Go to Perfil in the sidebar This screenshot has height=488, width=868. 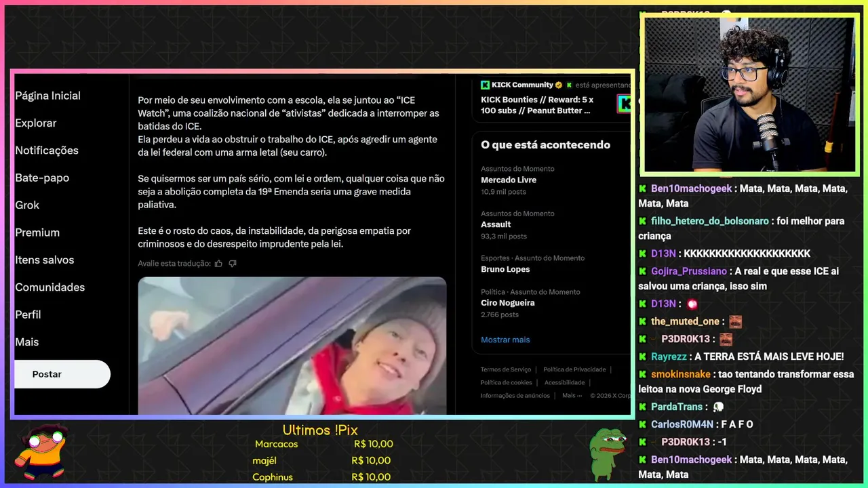(x=28, y=314)
